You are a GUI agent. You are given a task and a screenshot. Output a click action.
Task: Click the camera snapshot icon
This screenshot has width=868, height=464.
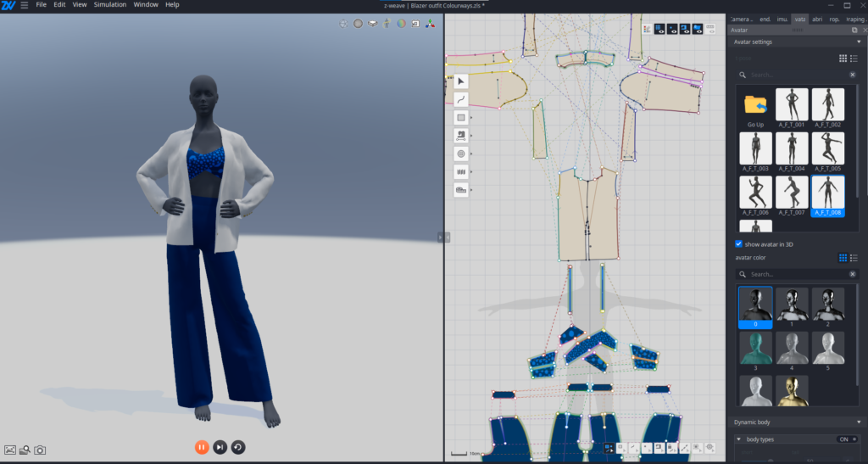click(x=40, y=450)
